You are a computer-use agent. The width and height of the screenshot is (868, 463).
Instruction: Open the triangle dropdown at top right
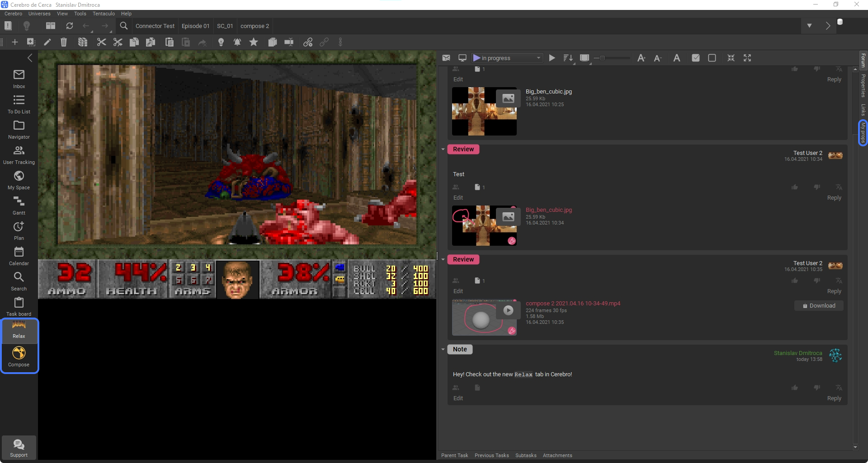[809, 26]
